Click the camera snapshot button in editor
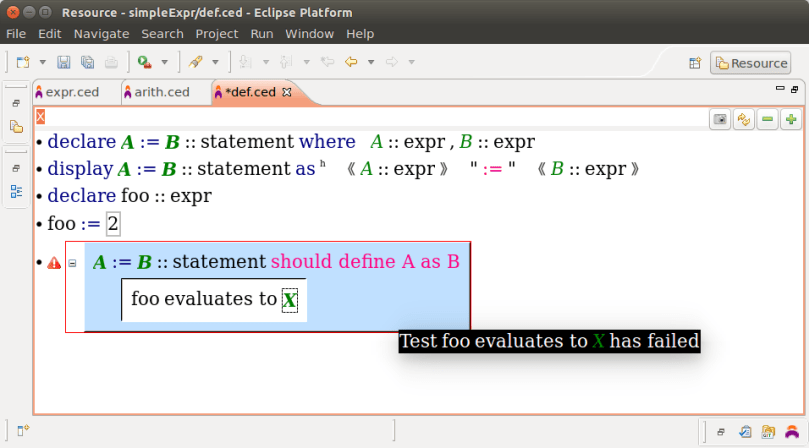Screen dimensions: 809x448 point(719,119)
